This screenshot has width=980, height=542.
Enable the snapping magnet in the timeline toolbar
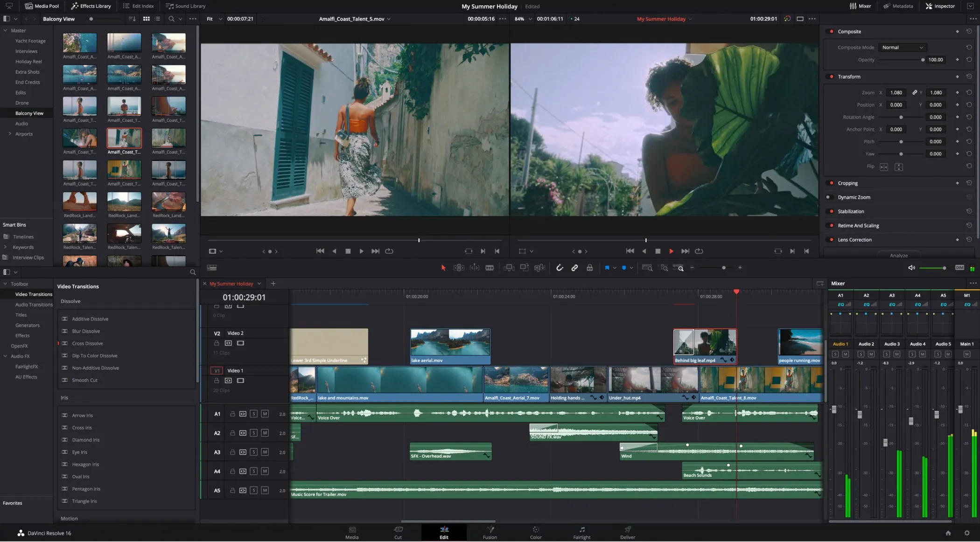pos(560,268)
